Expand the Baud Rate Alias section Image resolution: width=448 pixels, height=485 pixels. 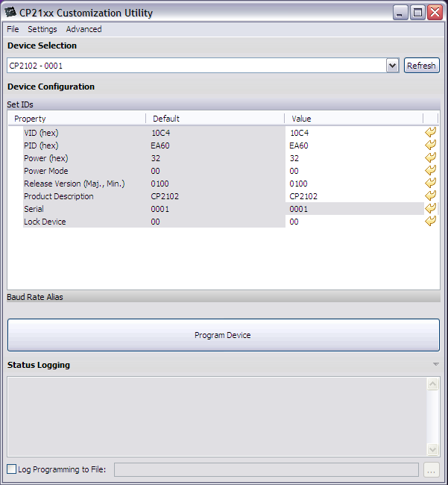pos(224,297)
